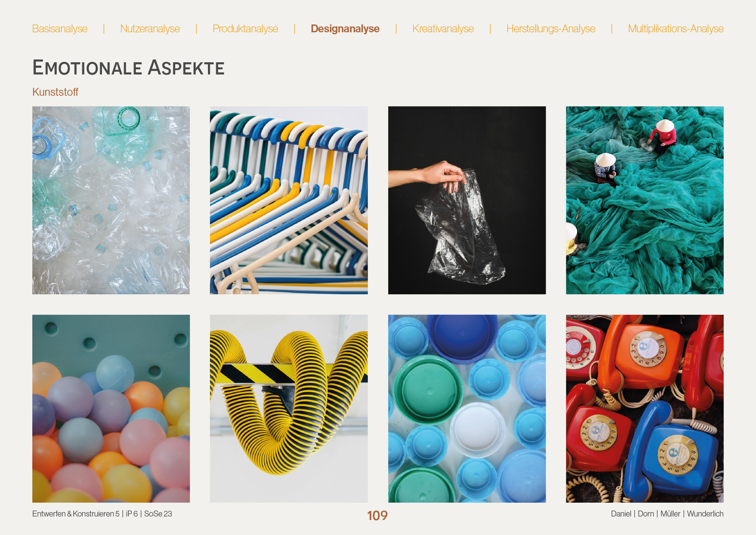The width and height of the screenshot is (756, 535).
Task: Select the pastel ball pit photo
Action: tap(111, 409)
